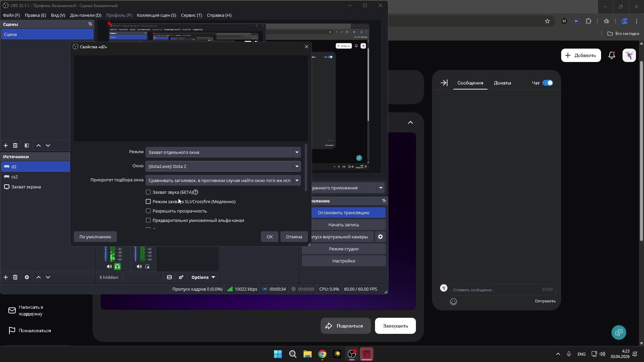Open the Режим dropdown
This screenshot has width=644, height=362.
pyautogui.click(x=223, y=152)
